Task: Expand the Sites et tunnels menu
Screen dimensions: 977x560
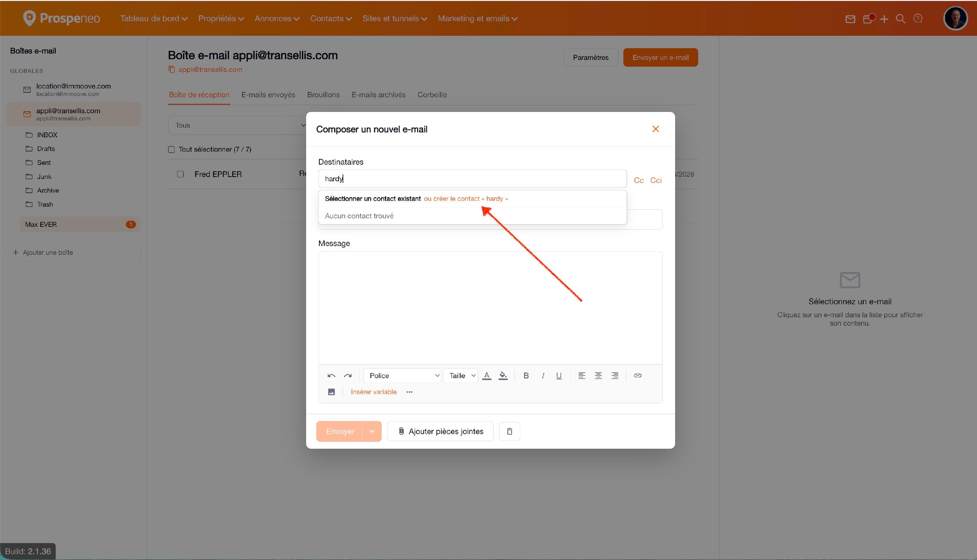Action: pos(395,19)
